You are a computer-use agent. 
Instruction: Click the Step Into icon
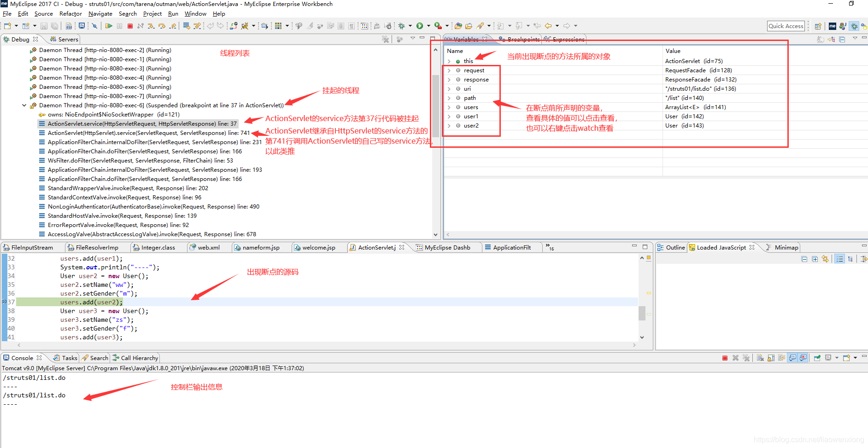(151, 26)
